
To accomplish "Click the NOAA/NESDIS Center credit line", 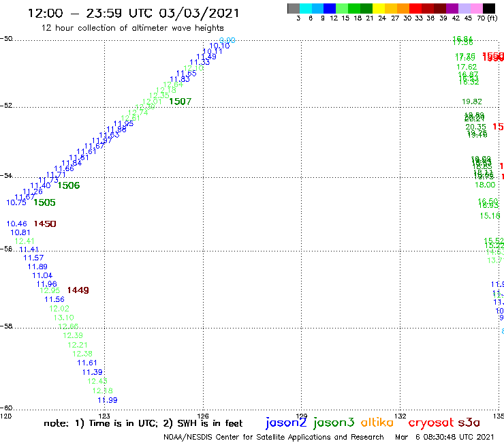I will (274, 438).
